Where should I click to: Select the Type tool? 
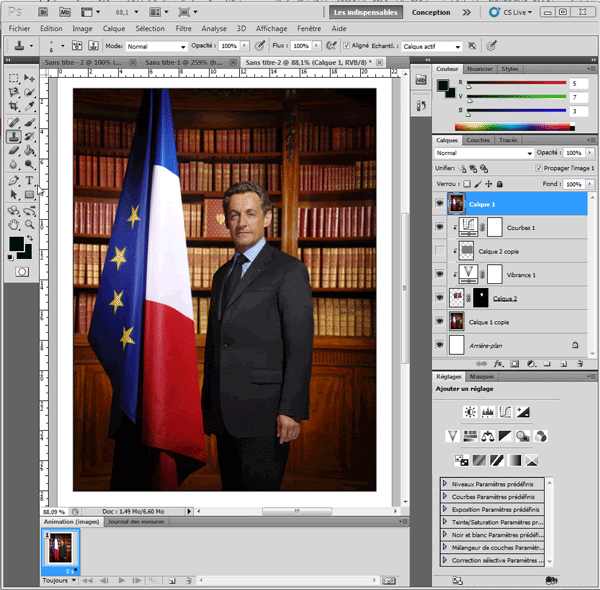point(29,180)
